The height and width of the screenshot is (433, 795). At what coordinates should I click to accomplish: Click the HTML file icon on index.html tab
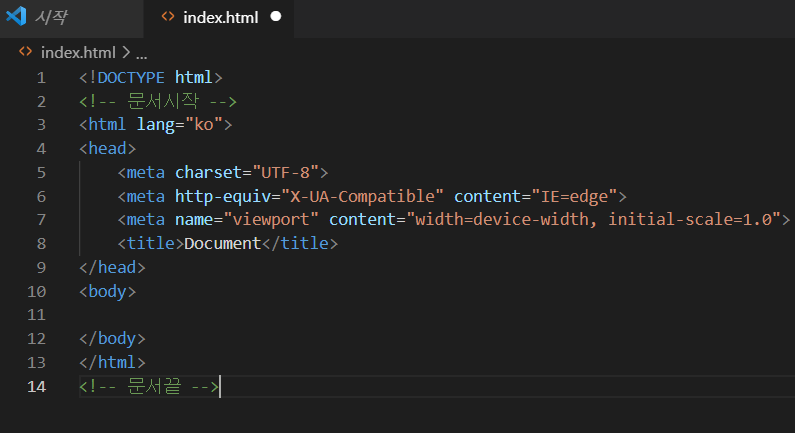pos(168,17)
